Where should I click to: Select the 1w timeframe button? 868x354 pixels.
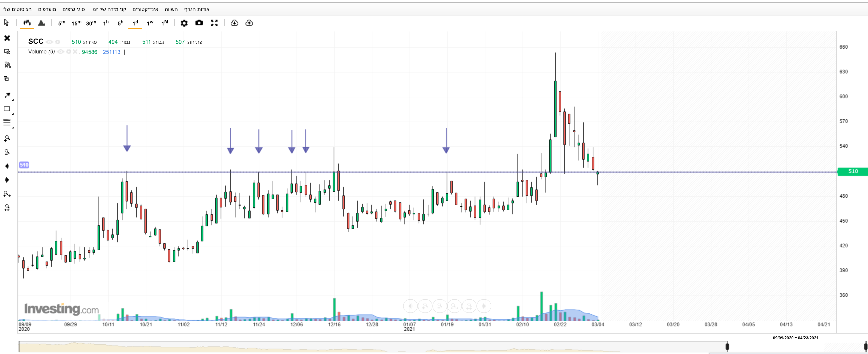pyautogui.click(x=150, y=23)
